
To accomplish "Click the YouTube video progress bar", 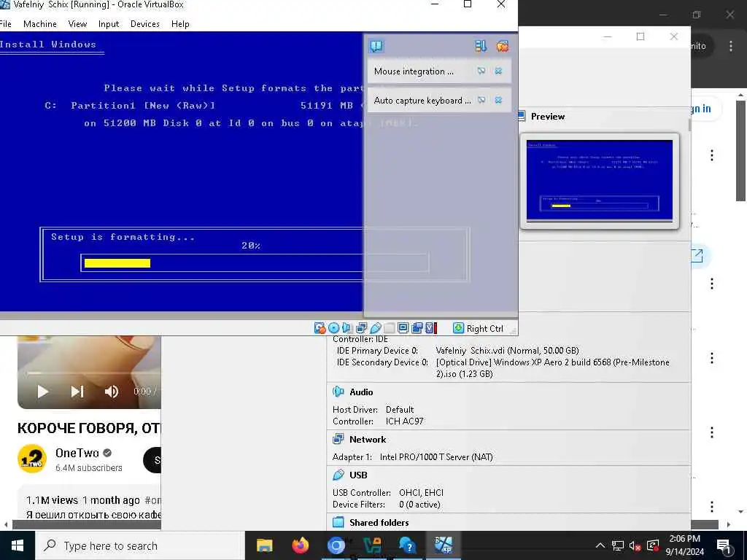I will pos(93,373).
